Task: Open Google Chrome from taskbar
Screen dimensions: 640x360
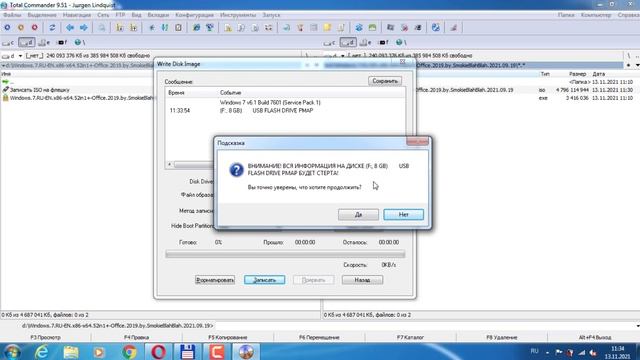Action: (x=129, y=352)
